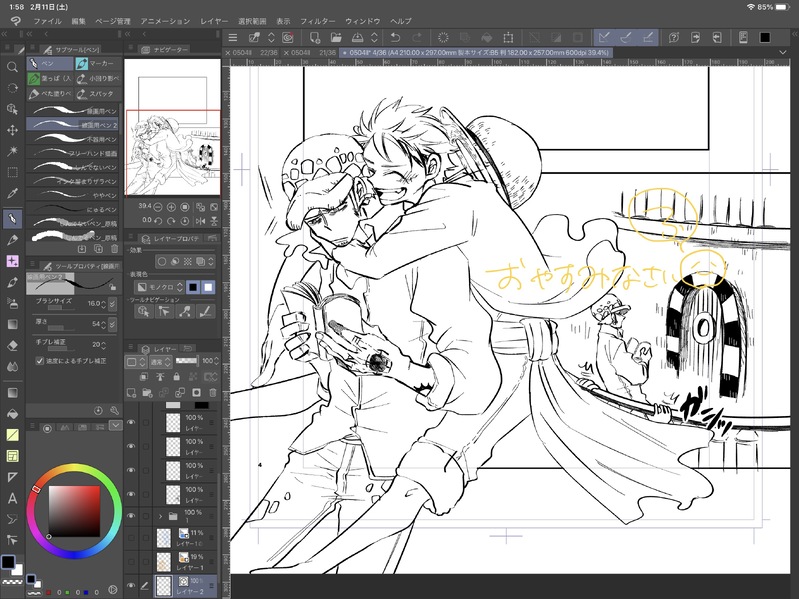
Task: Select the Text tool
Action: (x=12, y=498)
